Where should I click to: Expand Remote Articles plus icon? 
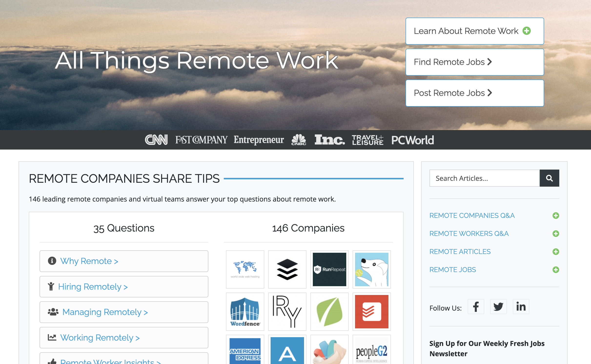(x=556, y=252)
